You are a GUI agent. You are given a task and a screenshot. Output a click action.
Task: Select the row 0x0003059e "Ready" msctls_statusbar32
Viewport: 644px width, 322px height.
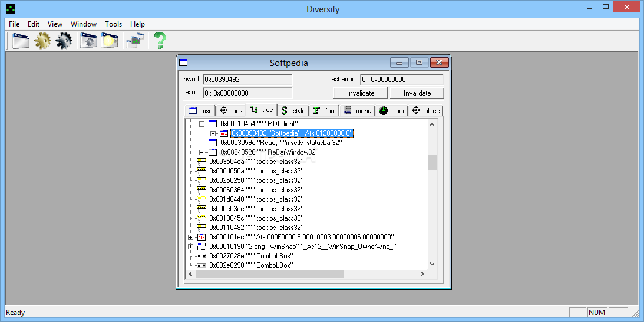[x=281, y=143]
